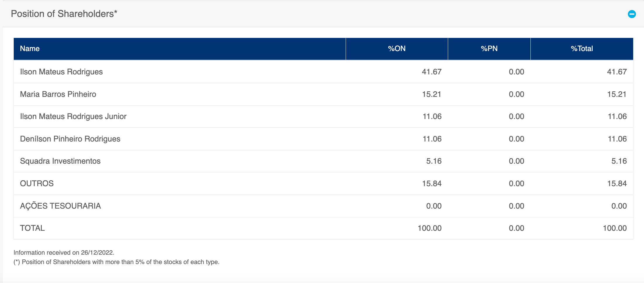Image resolution: width=644 pixels, height=283 pixels.
Task: Select the Name column header
Action: [x=30, y=48]
